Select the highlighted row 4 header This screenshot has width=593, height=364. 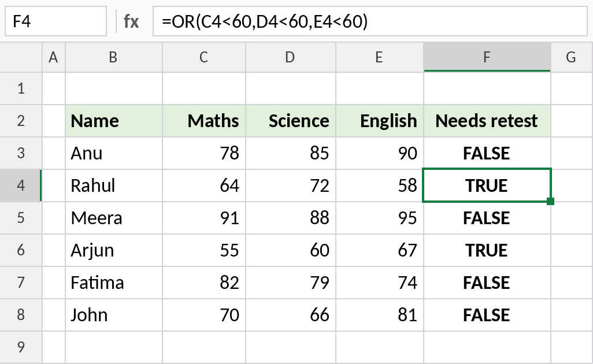click(21, 185)
